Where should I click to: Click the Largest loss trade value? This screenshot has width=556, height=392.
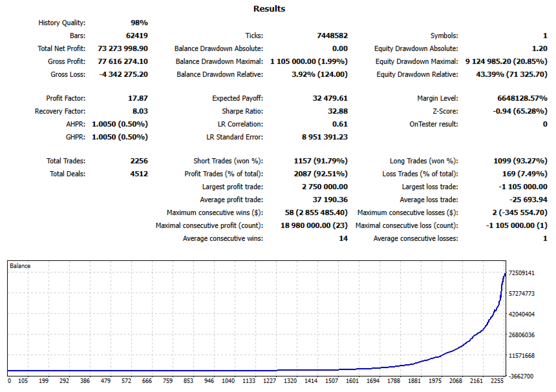[523, 187]
